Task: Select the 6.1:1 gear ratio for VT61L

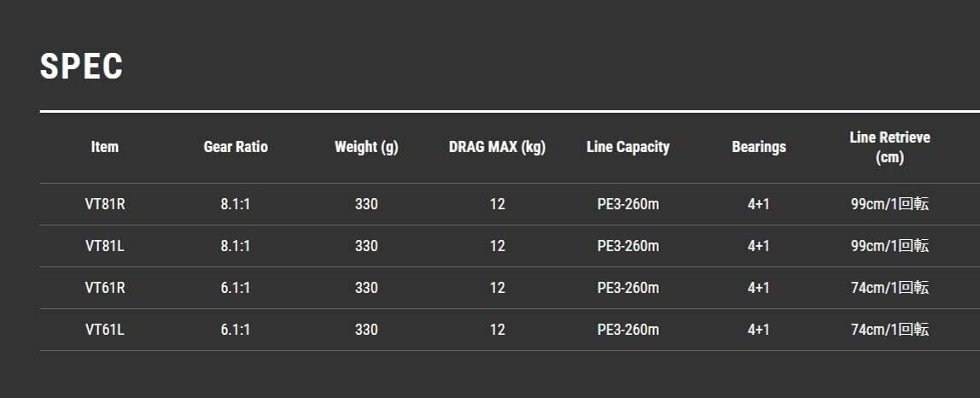Action: 236,330
